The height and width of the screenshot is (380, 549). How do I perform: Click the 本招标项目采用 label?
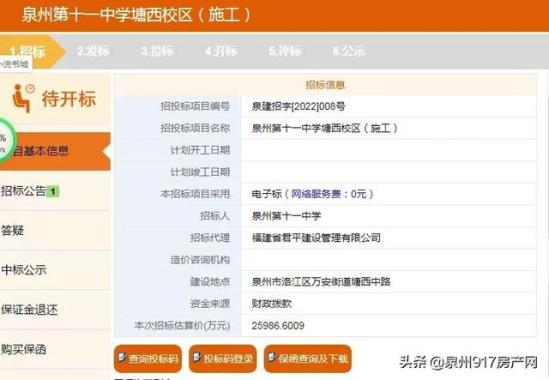tap(195, 194)
